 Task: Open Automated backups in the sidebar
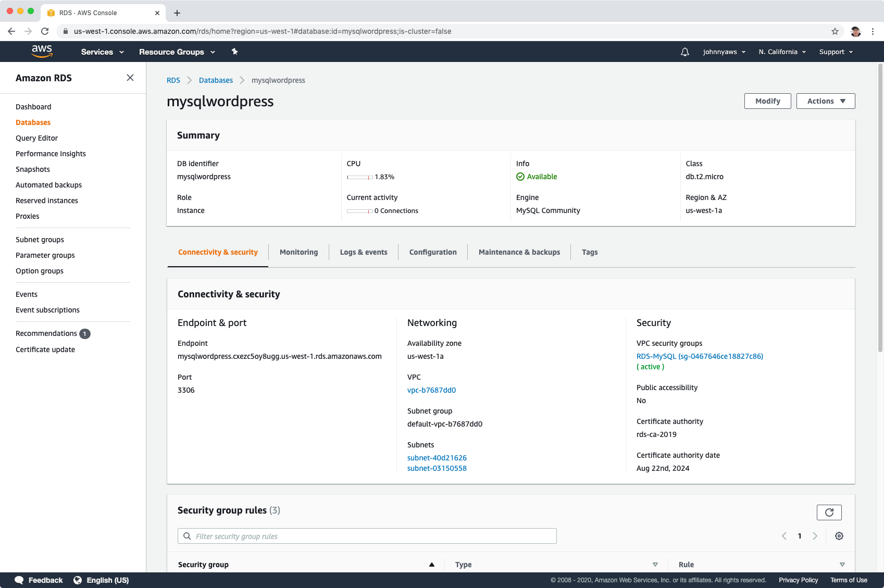[48, 185]
